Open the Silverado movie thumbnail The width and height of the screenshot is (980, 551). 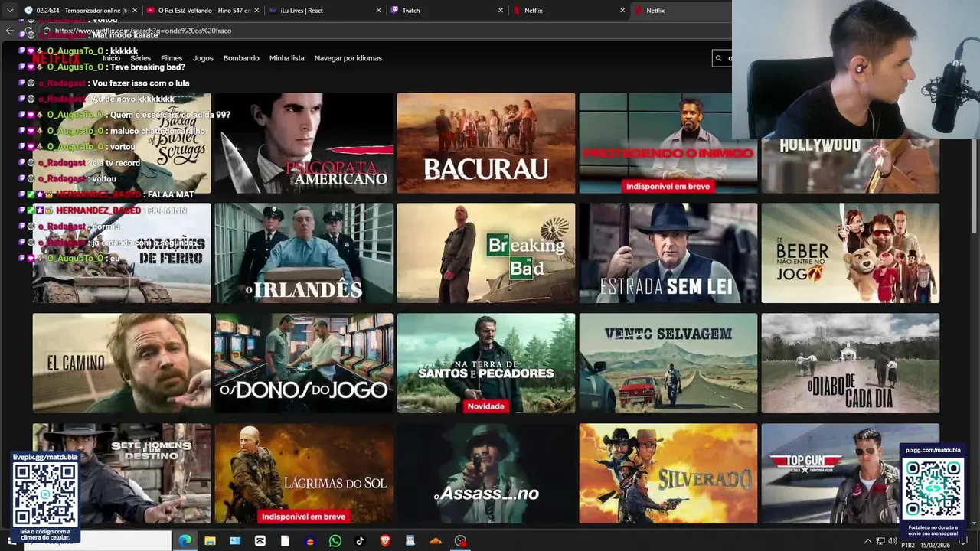pyautogui.click(x=668, y=474)
